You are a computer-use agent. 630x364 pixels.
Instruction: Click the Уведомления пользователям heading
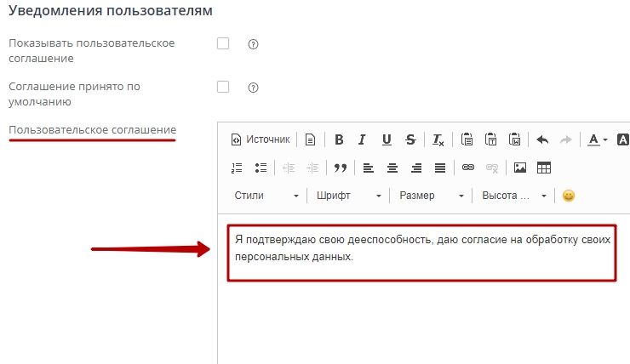111,10
